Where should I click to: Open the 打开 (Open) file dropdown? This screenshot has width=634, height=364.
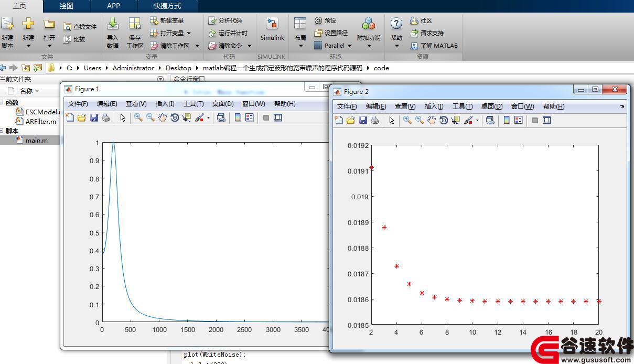click(x=49, y=33)
